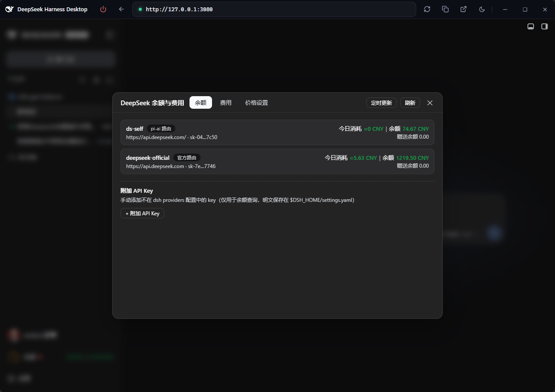Click the deepseek-official provider name

[148, 158]
